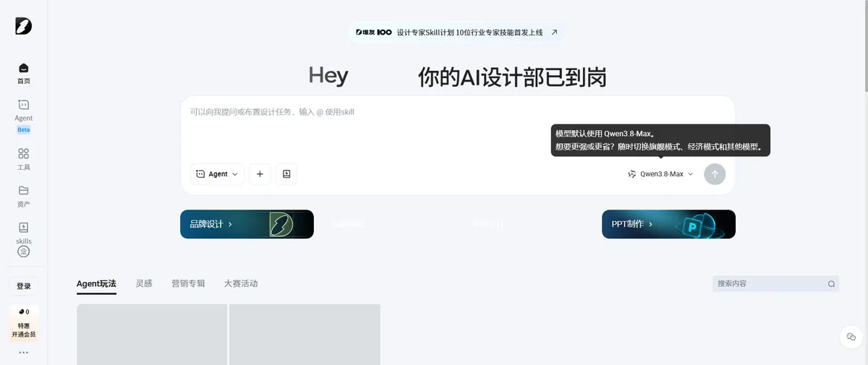Click the arrow icon on the announcement banner
The height and width of the screenshot is (365, 868).
coord(554,33)
